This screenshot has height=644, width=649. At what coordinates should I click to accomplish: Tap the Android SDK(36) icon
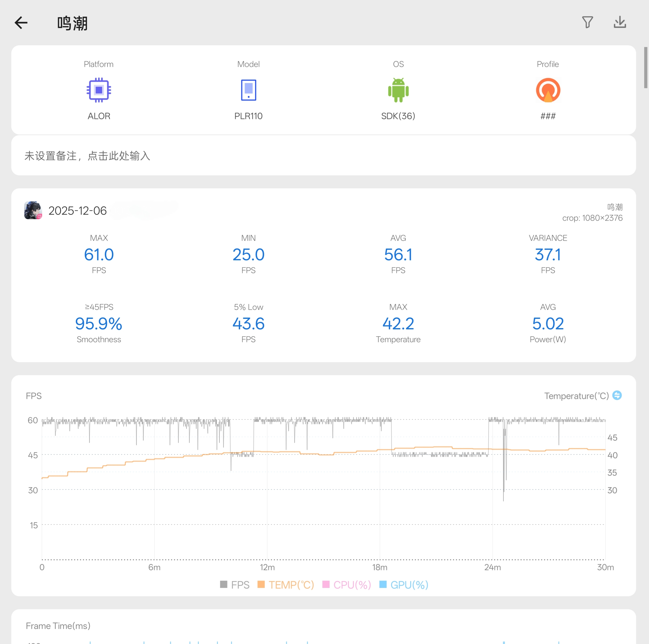398,90
